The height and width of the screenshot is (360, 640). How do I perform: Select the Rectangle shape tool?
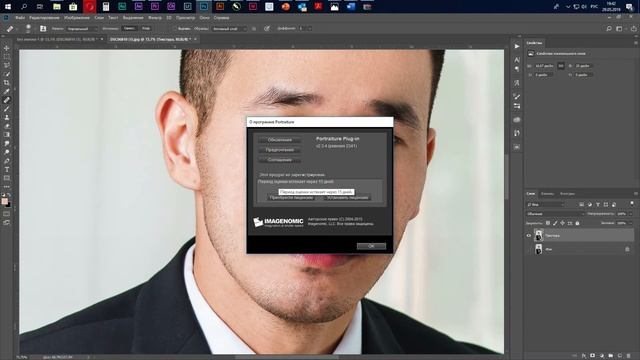coord(7,178)
